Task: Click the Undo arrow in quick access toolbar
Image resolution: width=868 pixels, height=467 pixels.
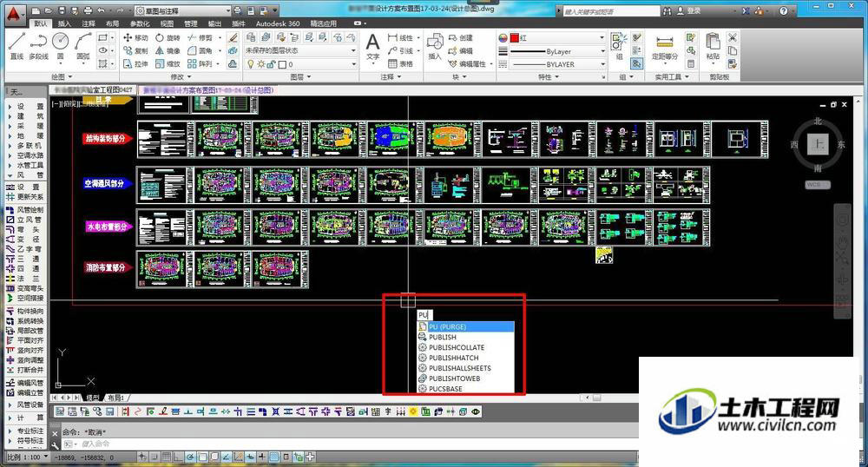Action: (x=101, y=10)
